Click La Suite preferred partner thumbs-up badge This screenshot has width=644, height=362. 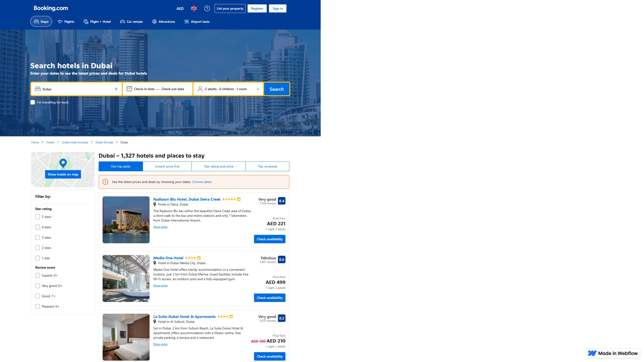coord(231,317)
